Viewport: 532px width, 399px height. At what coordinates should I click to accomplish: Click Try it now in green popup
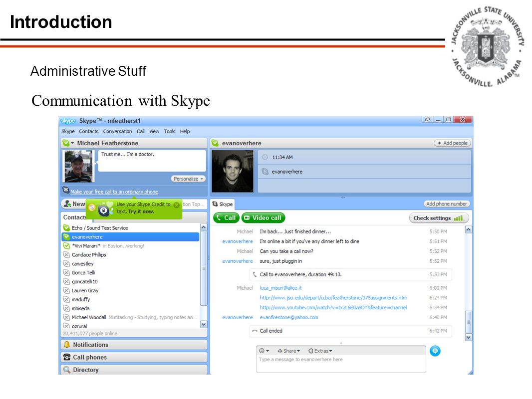[x=141, y=211]
